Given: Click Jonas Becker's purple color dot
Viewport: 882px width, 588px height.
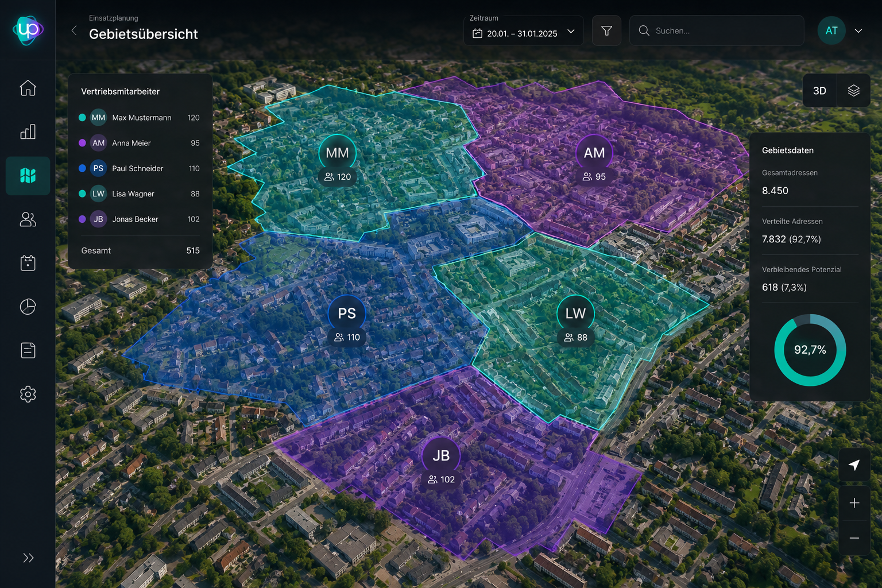Looking at the screenshot, I should (x=82, y=219).
